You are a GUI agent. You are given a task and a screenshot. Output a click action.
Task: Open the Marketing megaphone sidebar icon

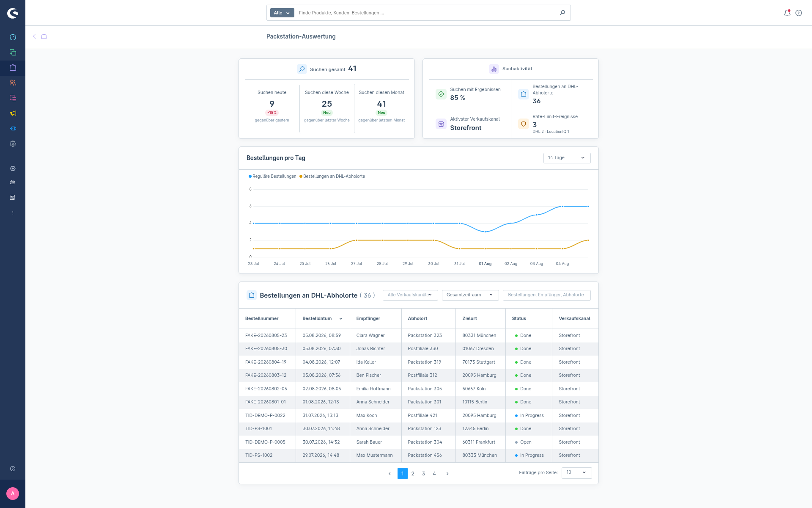(x=13, y=113)
